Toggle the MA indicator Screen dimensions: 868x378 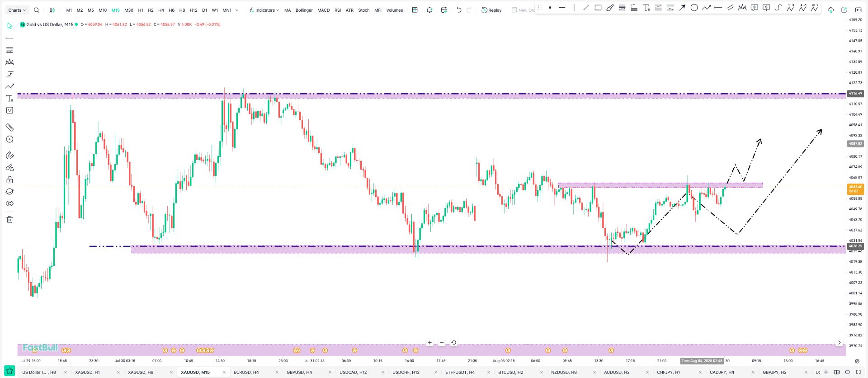[x=288, y=10]
